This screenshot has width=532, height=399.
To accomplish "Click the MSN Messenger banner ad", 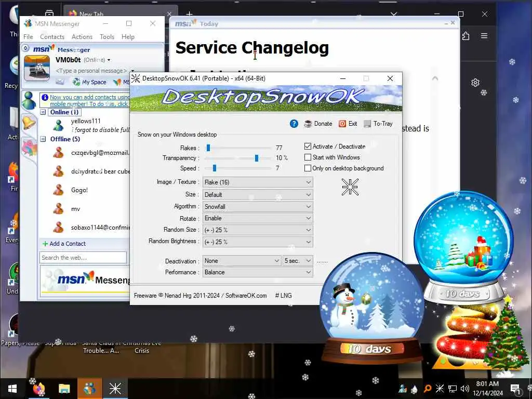I will (x=86, y=280).
